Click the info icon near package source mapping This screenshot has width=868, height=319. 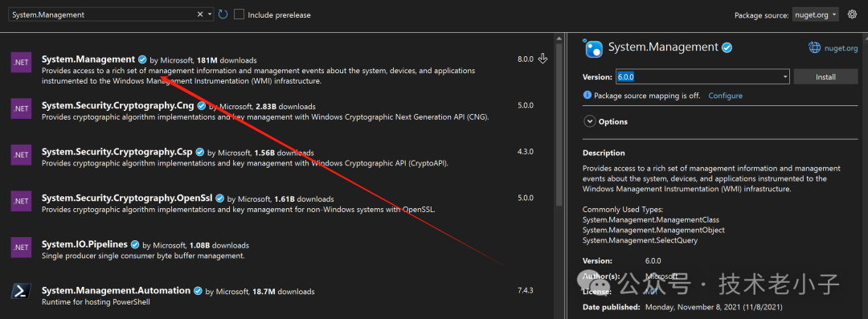(x=588, y=96)
